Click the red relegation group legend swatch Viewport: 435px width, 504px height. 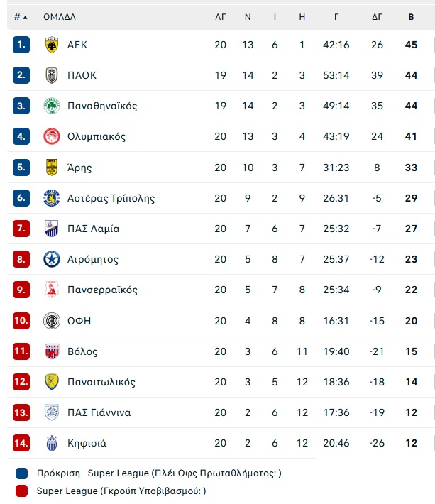(21, 491)
